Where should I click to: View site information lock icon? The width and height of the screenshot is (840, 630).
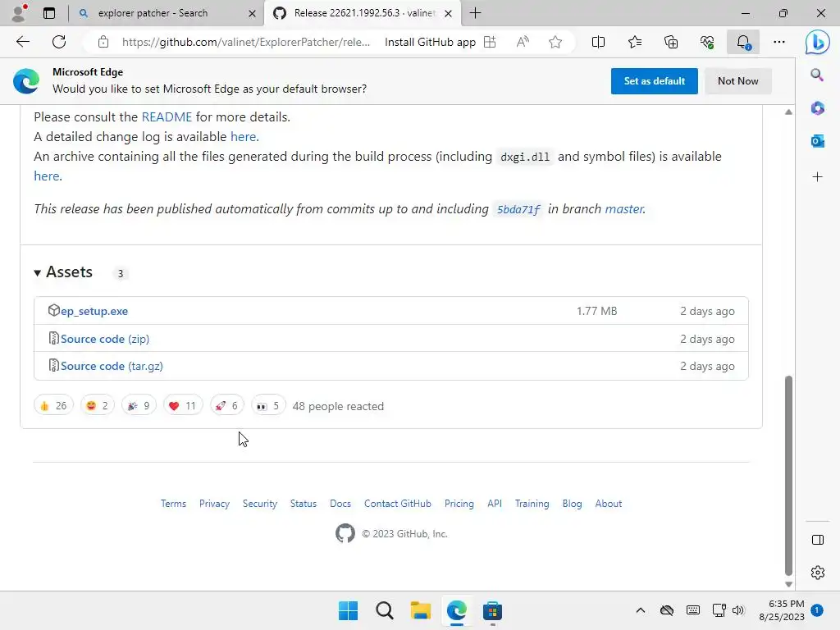[x=103, y=42]
